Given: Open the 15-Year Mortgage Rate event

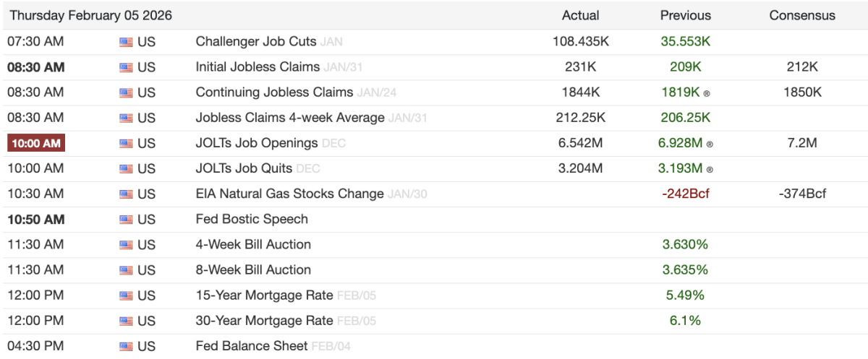Looking at the screenshot, I should [264, 295].
